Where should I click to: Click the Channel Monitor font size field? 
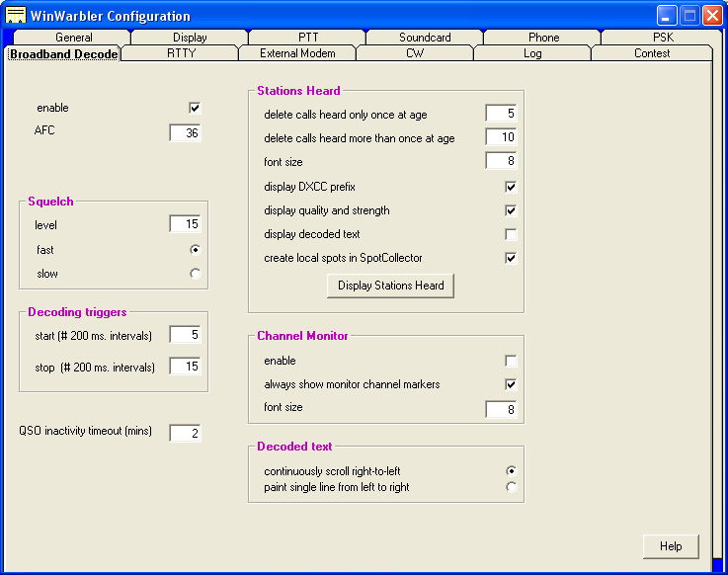(x=501, y=409)
